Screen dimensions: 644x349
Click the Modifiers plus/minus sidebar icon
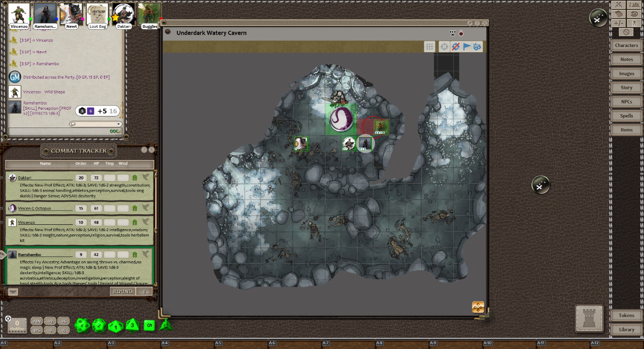pos(619,23)
